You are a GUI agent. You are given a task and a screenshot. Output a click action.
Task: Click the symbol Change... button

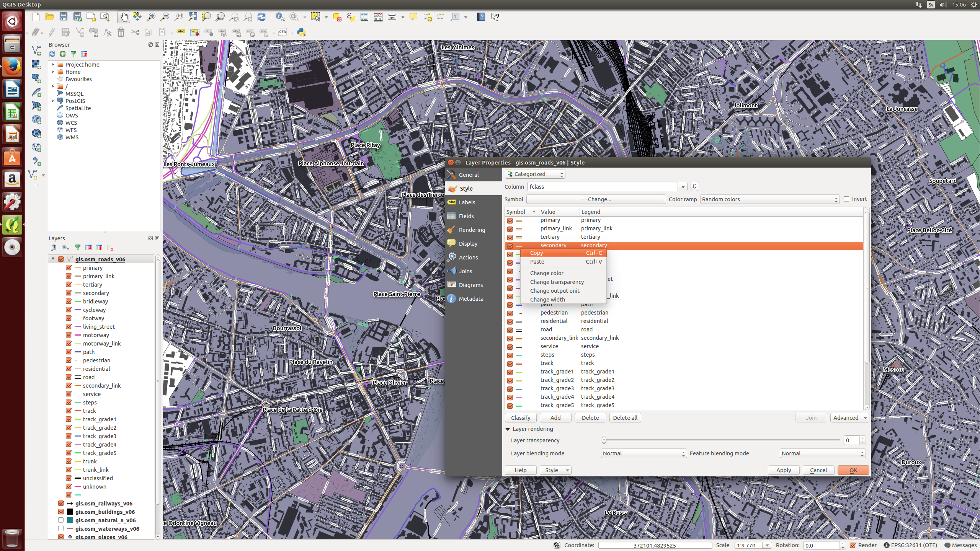596,199
